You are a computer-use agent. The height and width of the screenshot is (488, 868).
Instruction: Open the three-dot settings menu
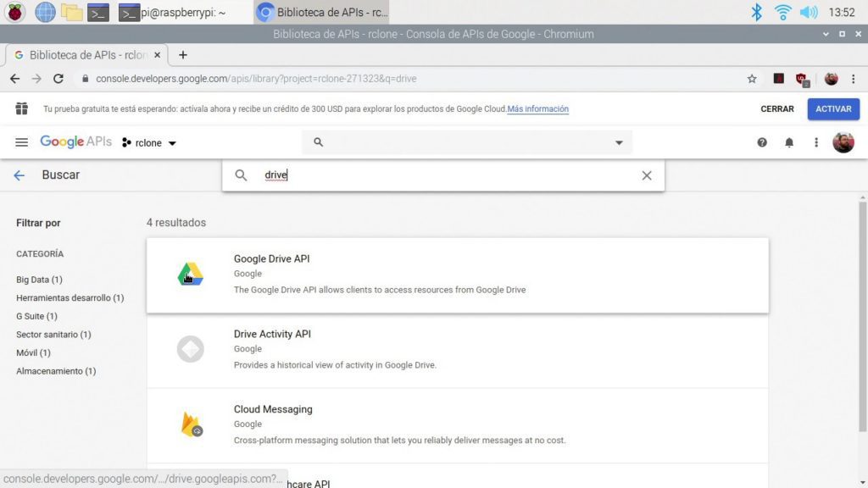click(816, 142)
